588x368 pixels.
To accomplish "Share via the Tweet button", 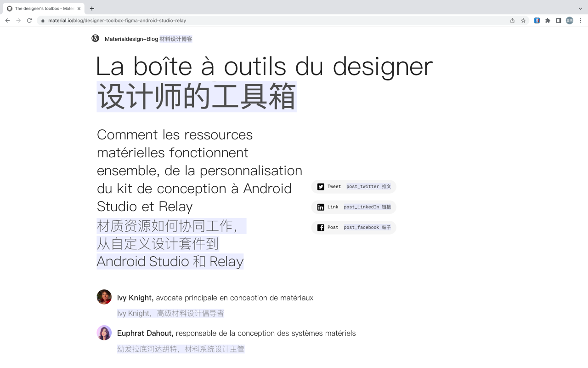I will tap(354, 187).
